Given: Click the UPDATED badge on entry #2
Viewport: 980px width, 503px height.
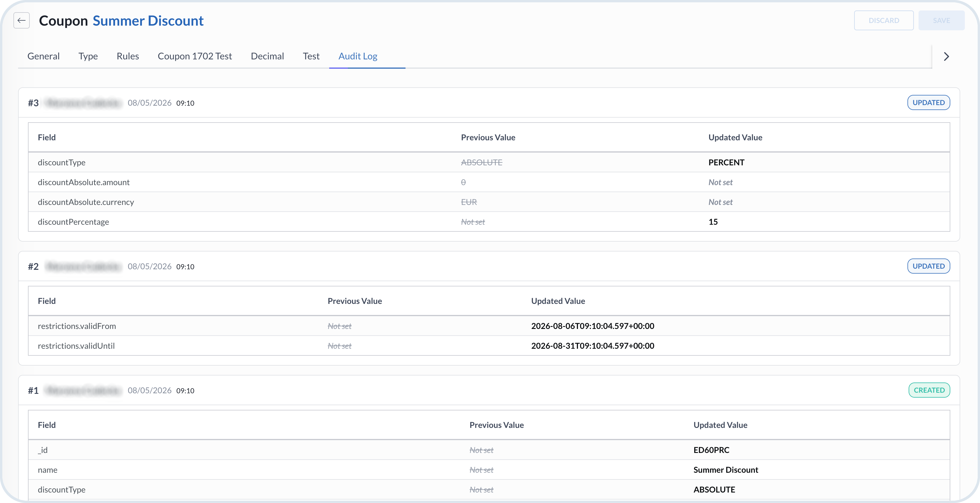Looking at the screenshot, I should (928, 266).
